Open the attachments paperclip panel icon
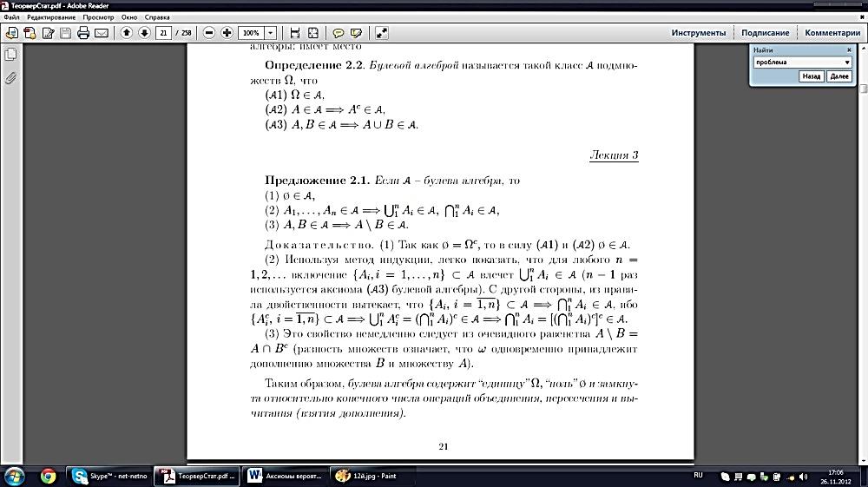This screenshot has height=487, width=868. tap(10, 78)
